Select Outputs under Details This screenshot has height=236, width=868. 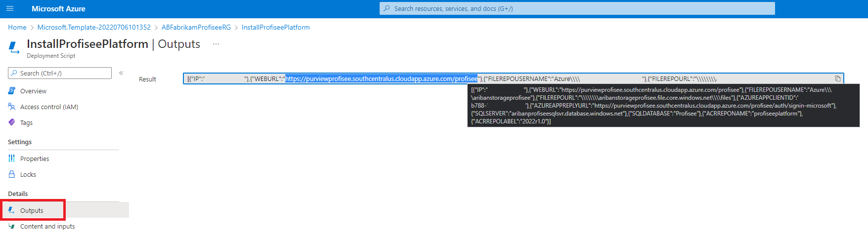[32, 210]
